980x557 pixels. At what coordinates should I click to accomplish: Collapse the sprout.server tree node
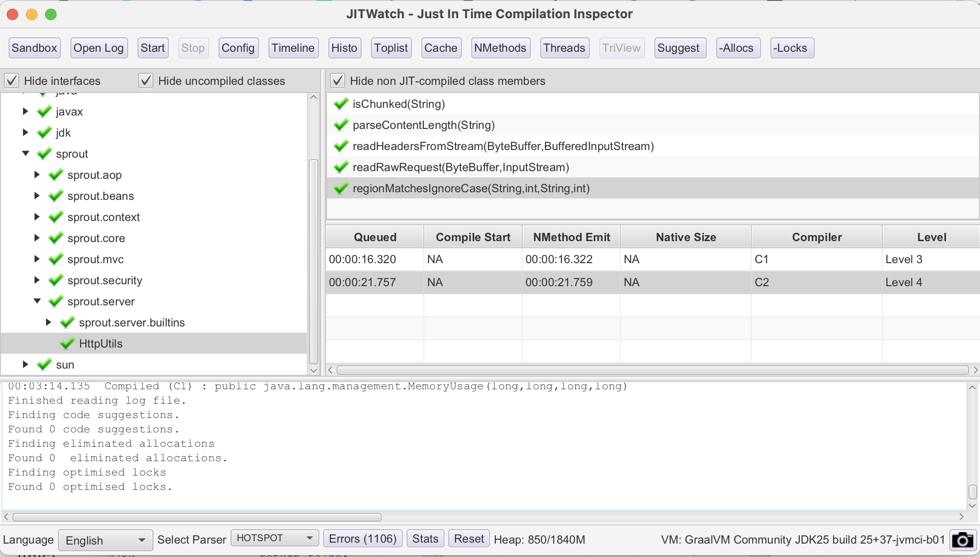click(x=37, y=302)
